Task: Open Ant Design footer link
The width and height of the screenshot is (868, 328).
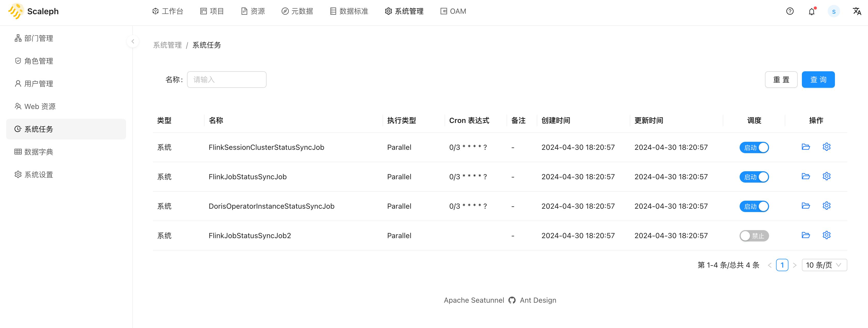Action: 538,300
